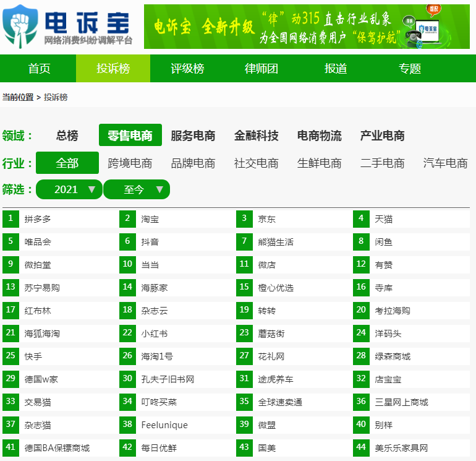Select the 金融科技 domain filter
The image size is (476, 461).
pyautogui.click(x=256, y=136)
